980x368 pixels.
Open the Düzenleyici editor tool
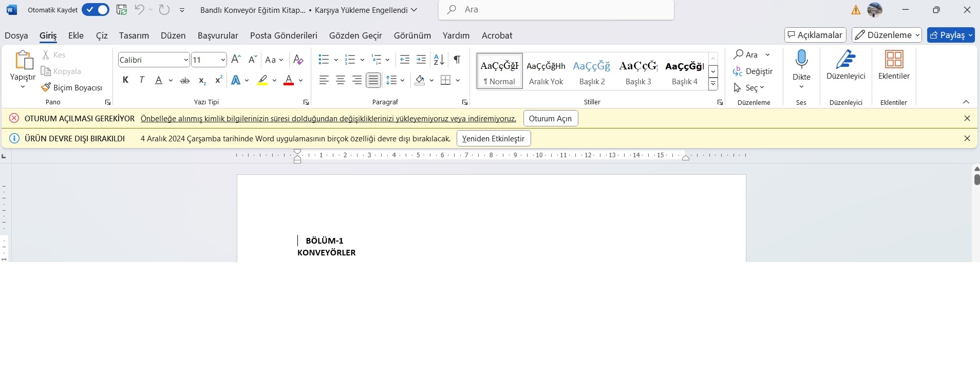point(845,65)
